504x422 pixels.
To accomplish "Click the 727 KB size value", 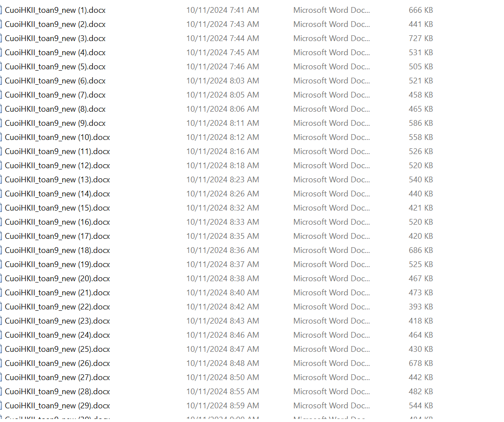I will (x=421, y=38).
